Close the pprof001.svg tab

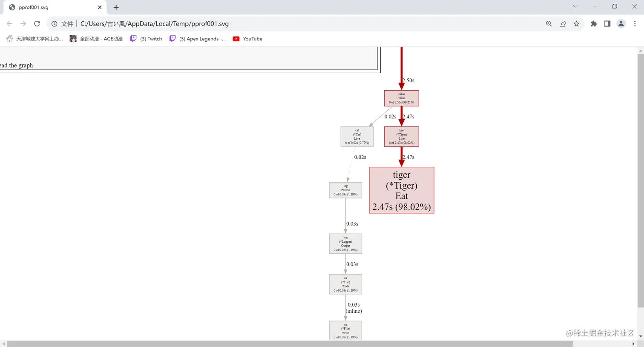tap(100, 7)
